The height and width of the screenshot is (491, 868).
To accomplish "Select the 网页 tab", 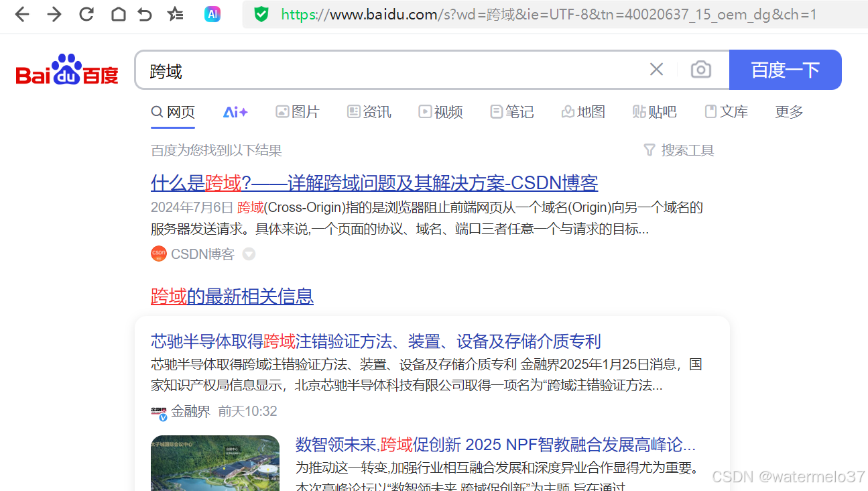I will [x=173, y=112].
